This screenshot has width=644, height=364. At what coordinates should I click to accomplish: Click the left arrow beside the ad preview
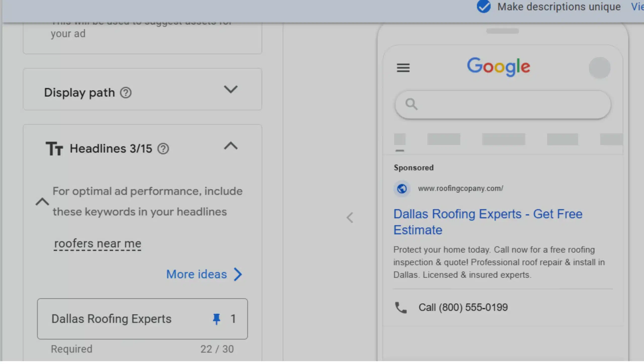[x=350, y=217]
